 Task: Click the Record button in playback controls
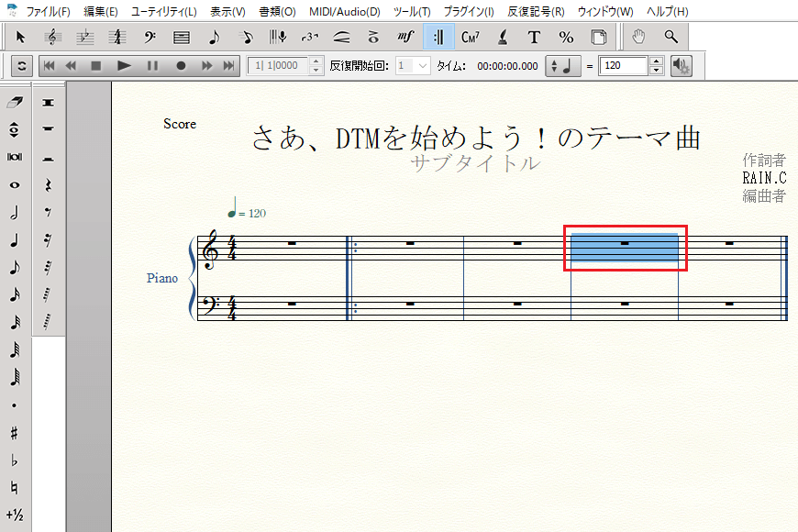tap(181, 66)
